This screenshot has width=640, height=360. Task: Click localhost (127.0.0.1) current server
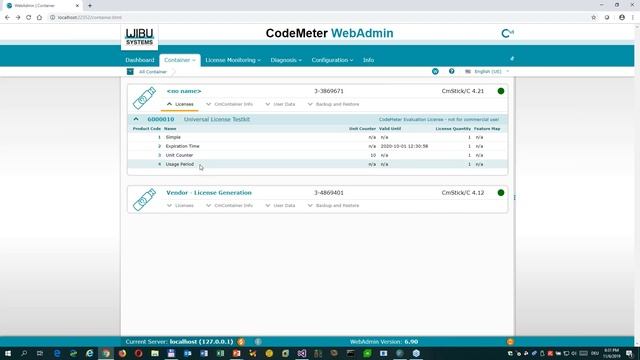click(x=201, y=342)
